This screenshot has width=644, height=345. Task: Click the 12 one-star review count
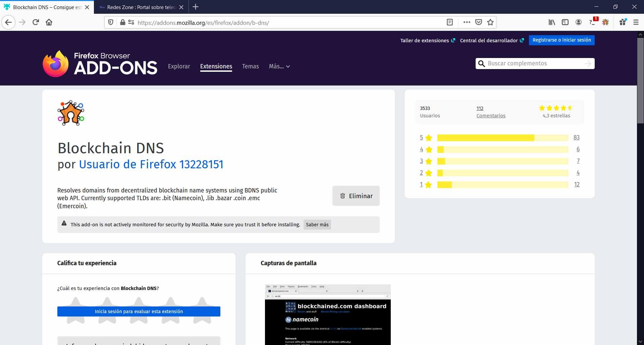click(x=577, y=184)
